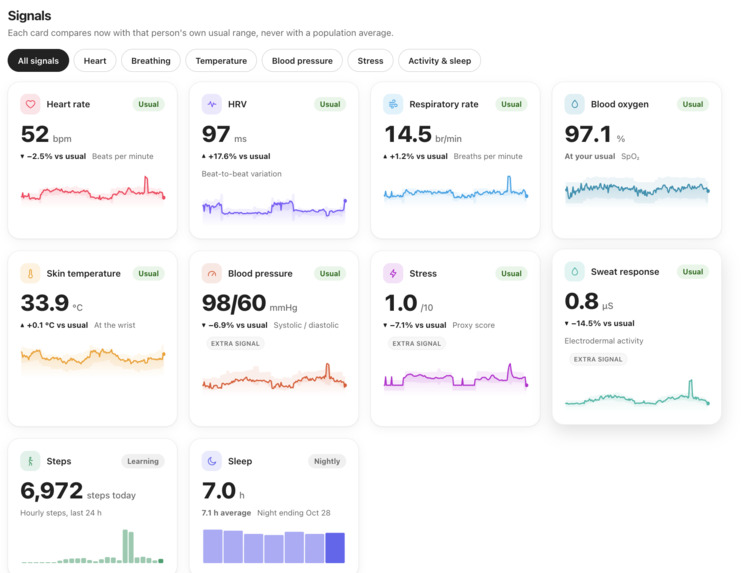Switch to the Temperature filter
750x573 pixels.
click(221, 61)
